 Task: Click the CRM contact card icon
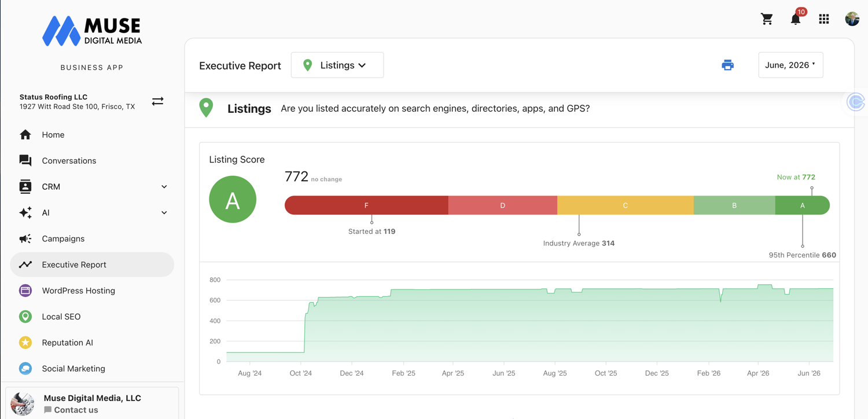pyautogui.click(x=25, y=186)
